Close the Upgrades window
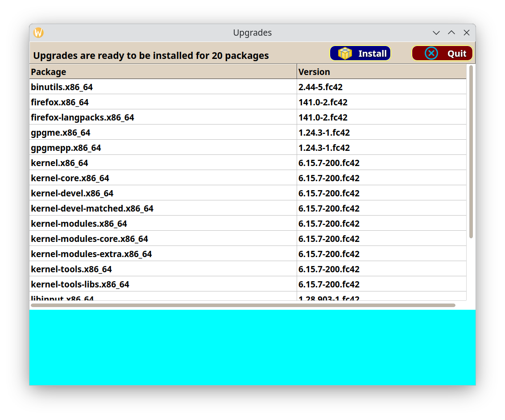 pos(466,33)
